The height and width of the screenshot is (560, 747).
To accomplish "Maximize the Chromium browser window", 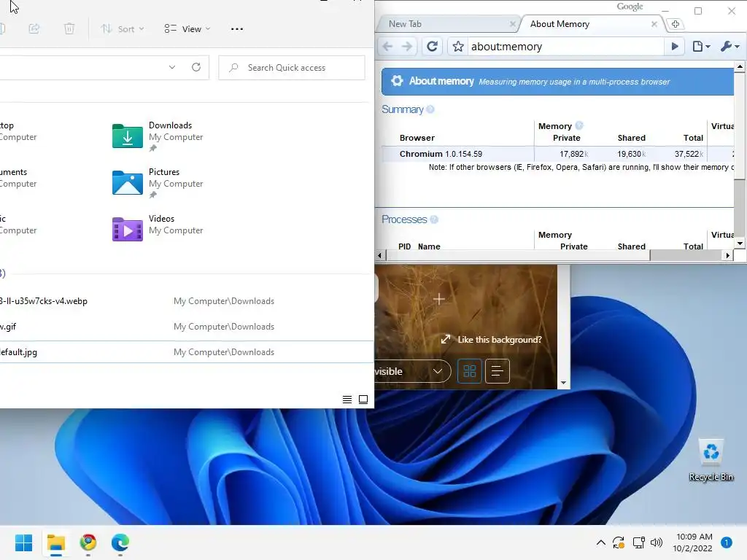I will tap(698, 11).
